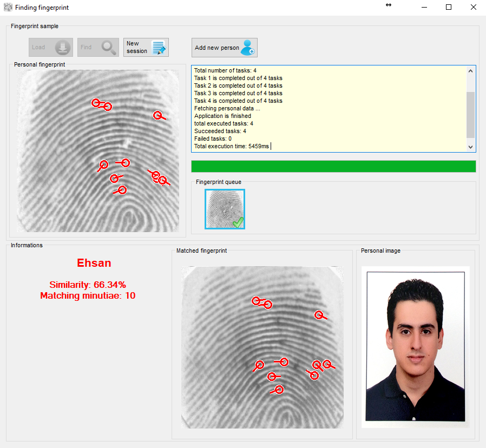Click the 'Failed tasks: 0' line
Viewport: 486px width, 448px height.
coord(213,139)
